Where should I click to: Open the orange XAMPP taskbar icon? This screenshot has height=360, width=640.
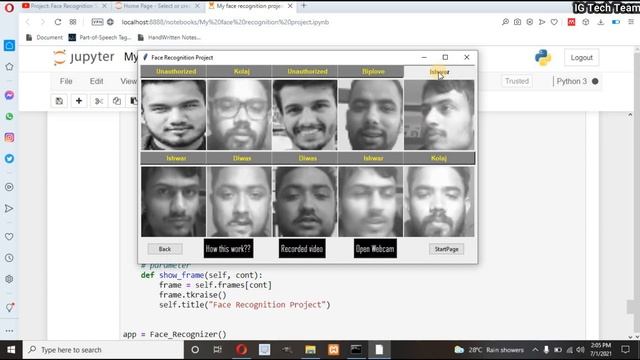[333, 350]
